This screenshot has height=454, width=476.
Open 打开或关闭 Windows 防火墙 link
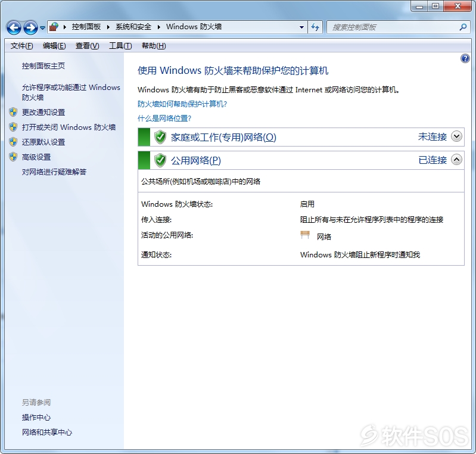click(69, 128)
